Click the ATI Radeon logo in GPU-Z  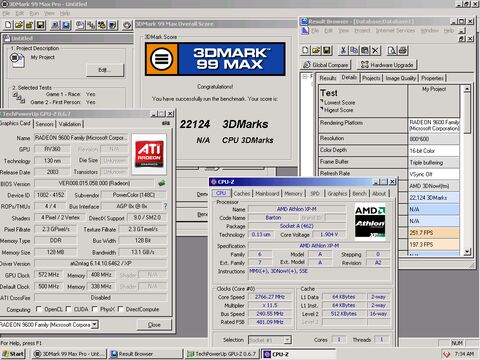(x=149, y=154)
